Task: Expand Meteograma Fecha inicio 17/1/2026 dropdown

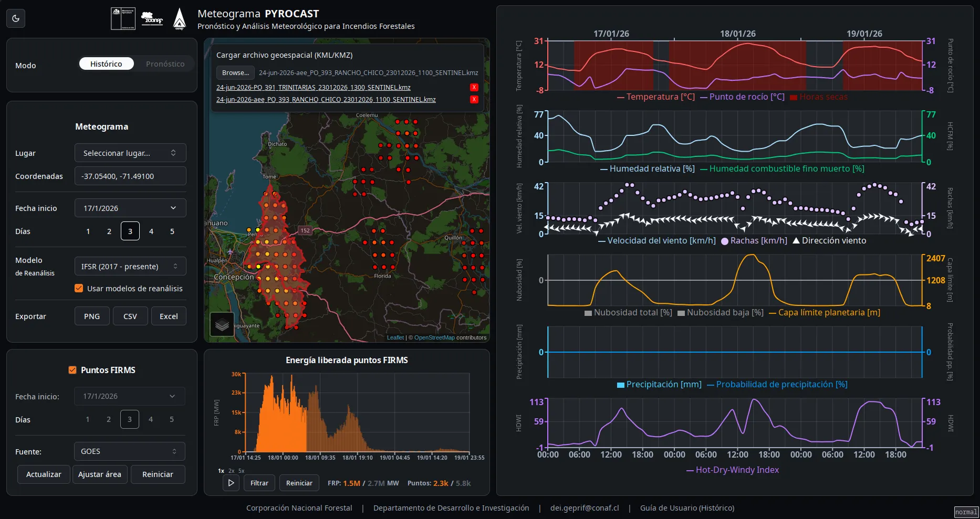Action: point(130,208)
